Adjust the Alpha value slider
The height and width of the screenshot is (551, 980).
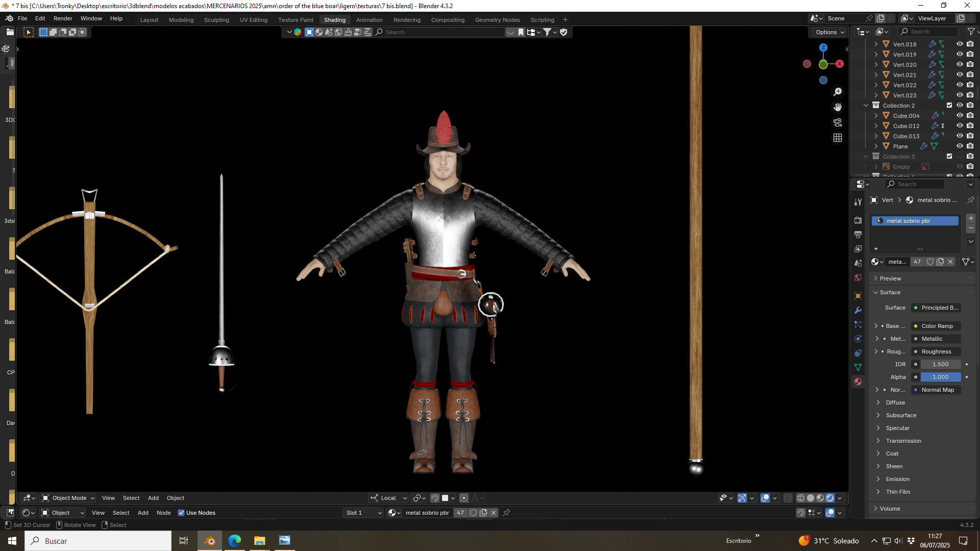click(940, 377)
